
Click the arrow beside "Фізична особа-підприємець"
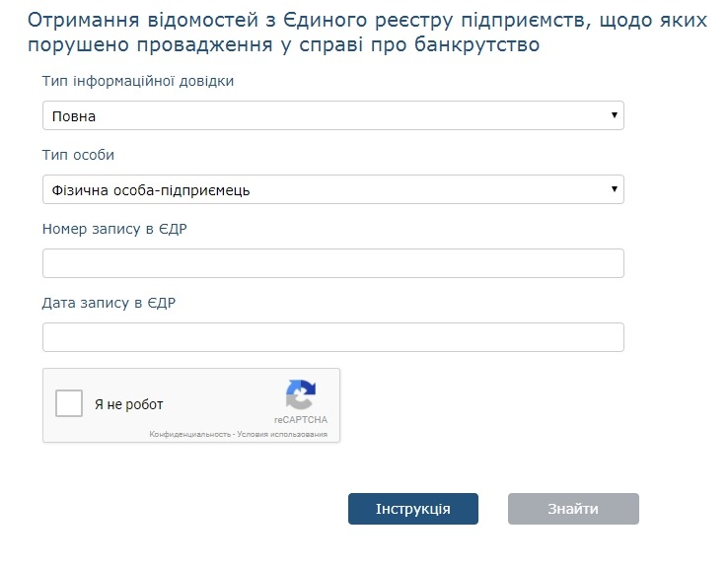[x=615, y=188]
